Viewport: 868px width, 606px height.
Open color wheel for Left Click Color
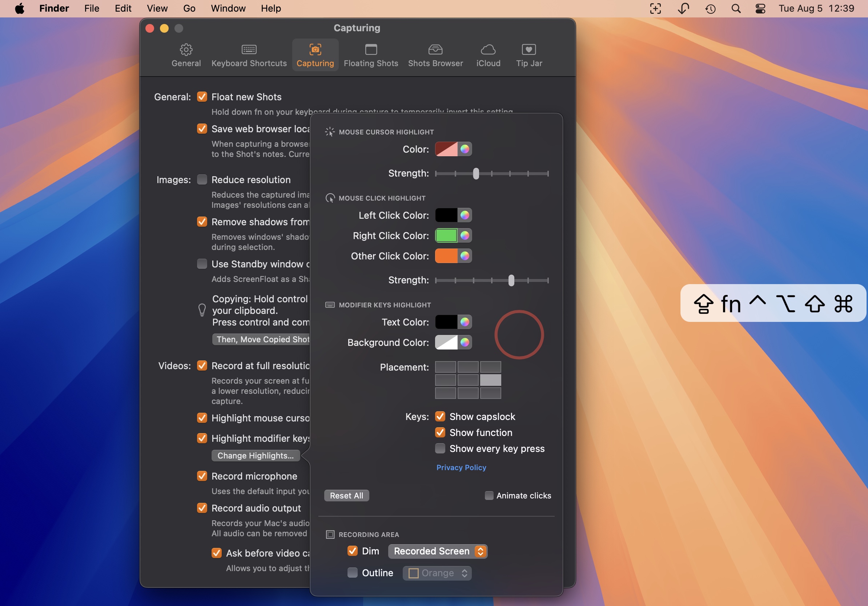(x=465, y=215)
